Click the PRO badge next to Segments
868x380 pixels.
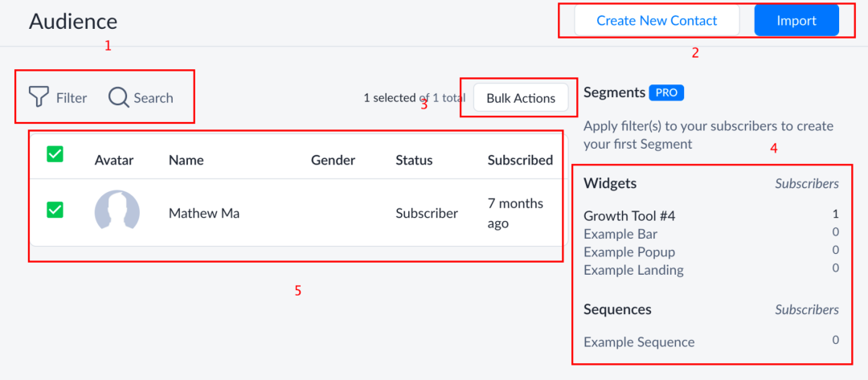666,92
